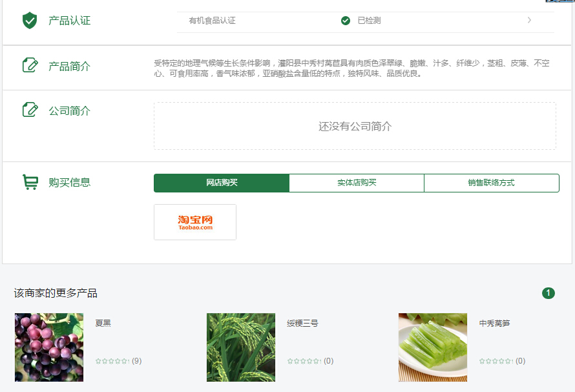
Task: Click the company intro edit icon
Action: 30,110
